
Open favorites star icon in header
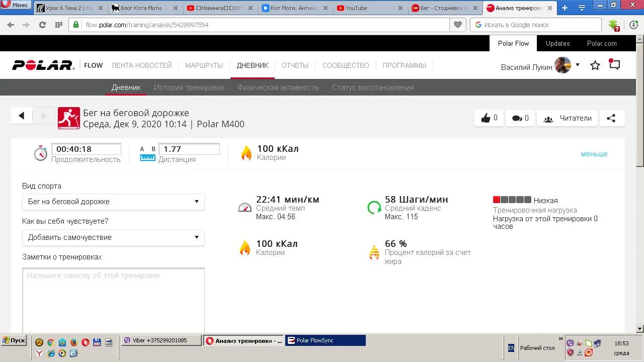click(x=595, y=65)
